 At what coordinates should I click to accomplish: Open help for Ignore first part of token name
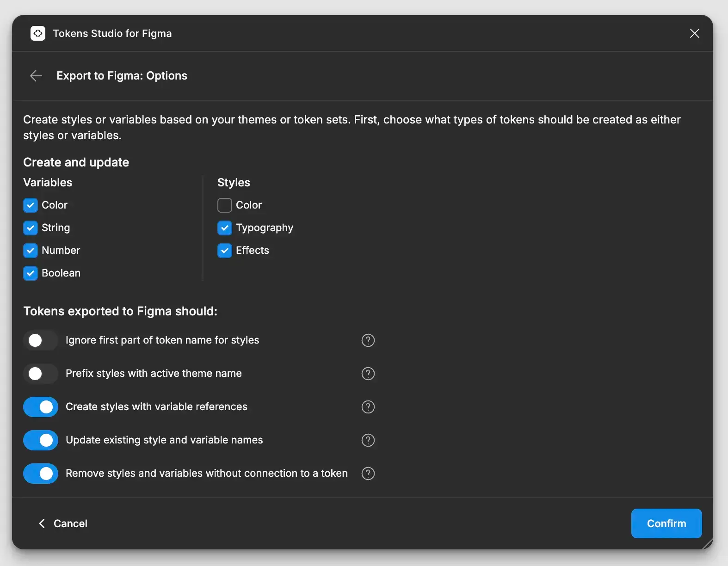coord(368,340)
